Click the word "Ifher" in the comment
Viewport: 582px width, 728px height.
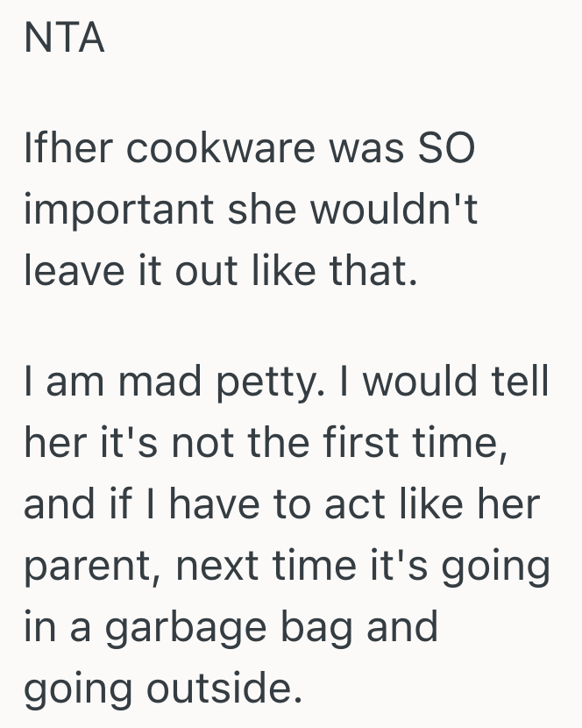coord(68,149)
